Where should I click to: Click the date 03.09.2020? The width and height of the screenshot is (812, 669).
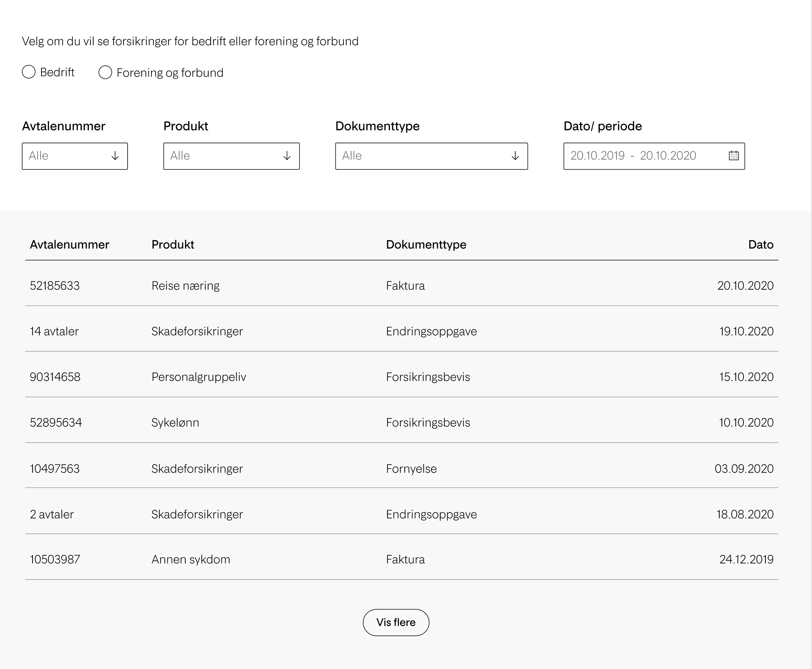tap(744, 469)
